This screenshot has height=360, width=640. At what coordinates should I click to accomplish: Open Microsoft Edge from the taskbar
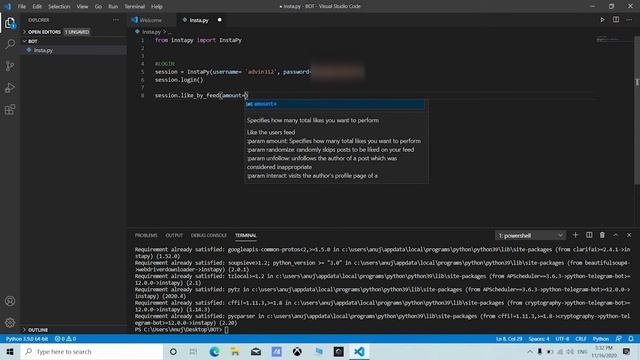(x=214, y=351)
